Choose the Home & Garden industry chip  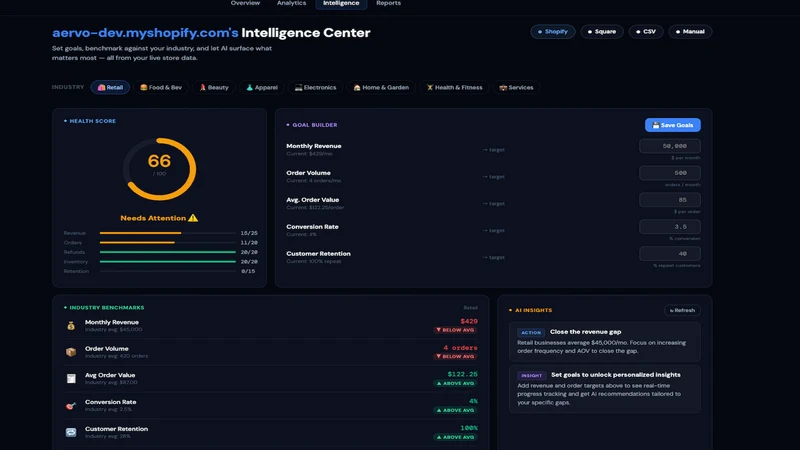point(381,87)
